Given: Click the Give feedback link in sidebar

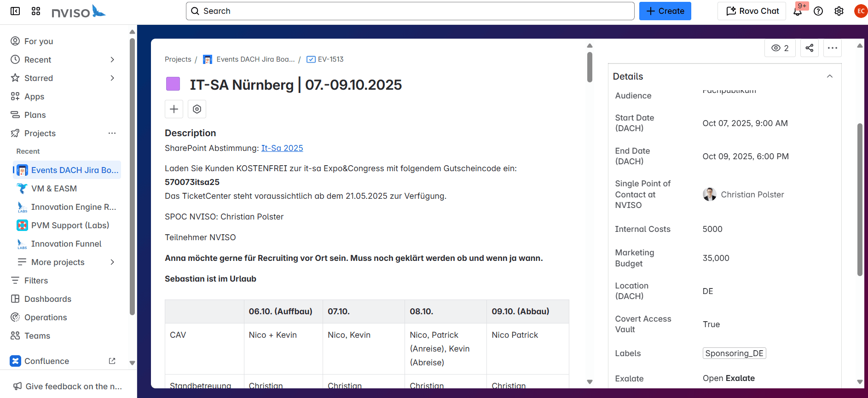Looking at the screenshot, I should tap(74, 386).
